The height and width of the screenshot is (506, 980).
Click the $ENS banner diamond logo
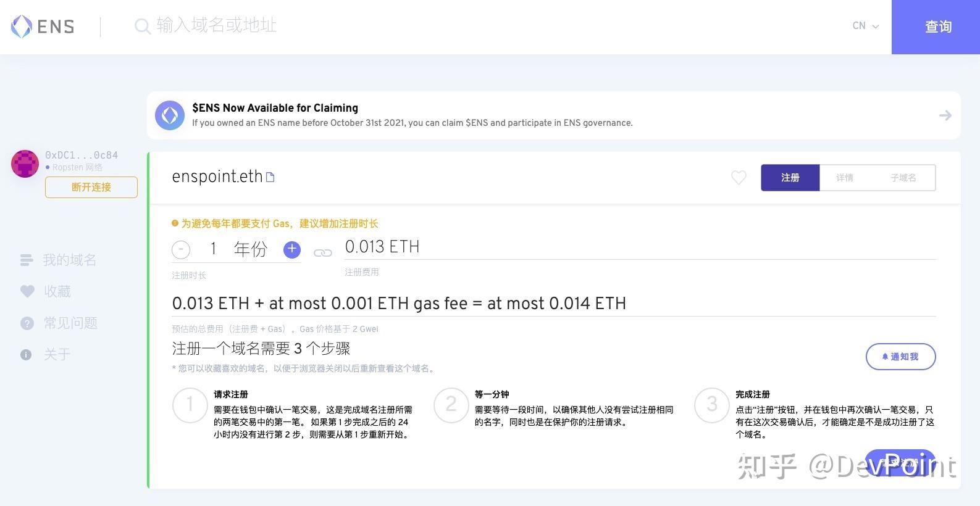170,115
